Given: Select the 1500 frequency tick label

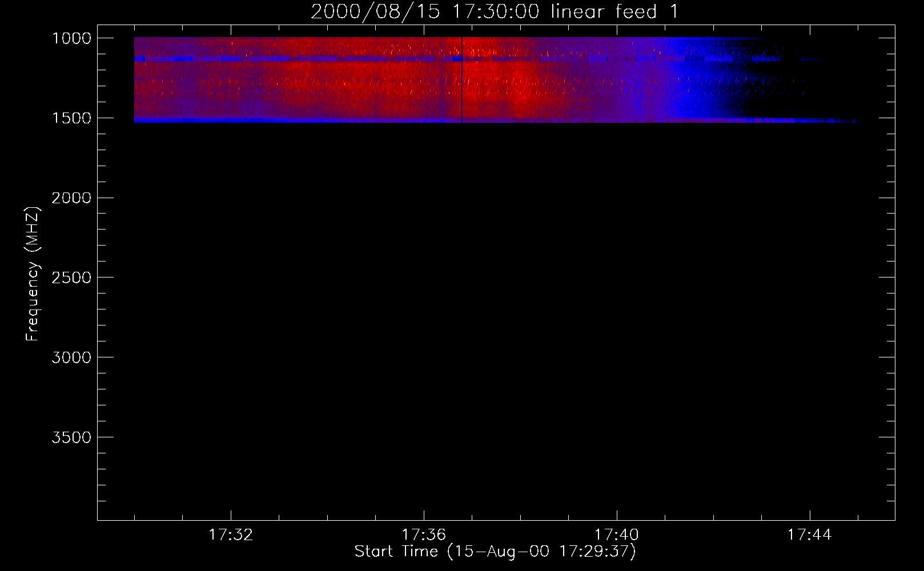Looking at the screenshot, I should point(71,118).
